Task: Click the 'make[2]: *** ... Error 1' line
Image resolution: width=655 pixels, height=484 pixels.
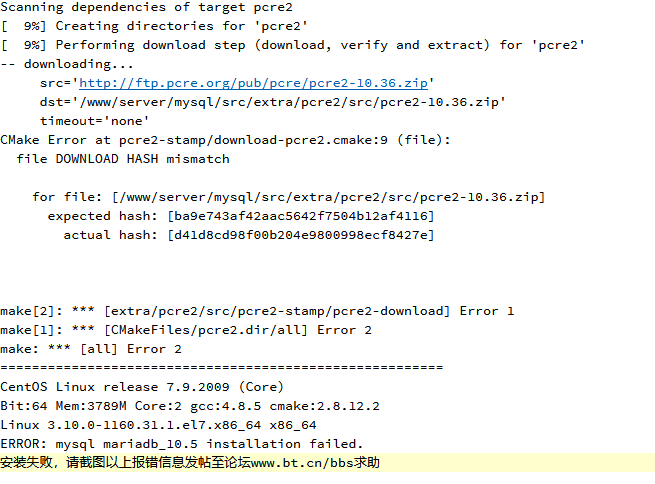Action: 257,311
